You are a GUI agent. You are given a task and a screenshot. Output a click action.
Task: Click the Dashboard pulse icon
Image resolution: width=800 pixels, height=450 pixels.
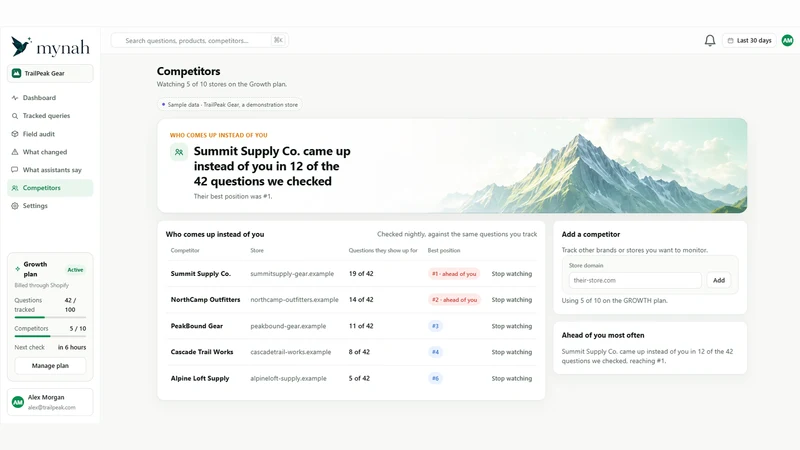tap(15, 97)
